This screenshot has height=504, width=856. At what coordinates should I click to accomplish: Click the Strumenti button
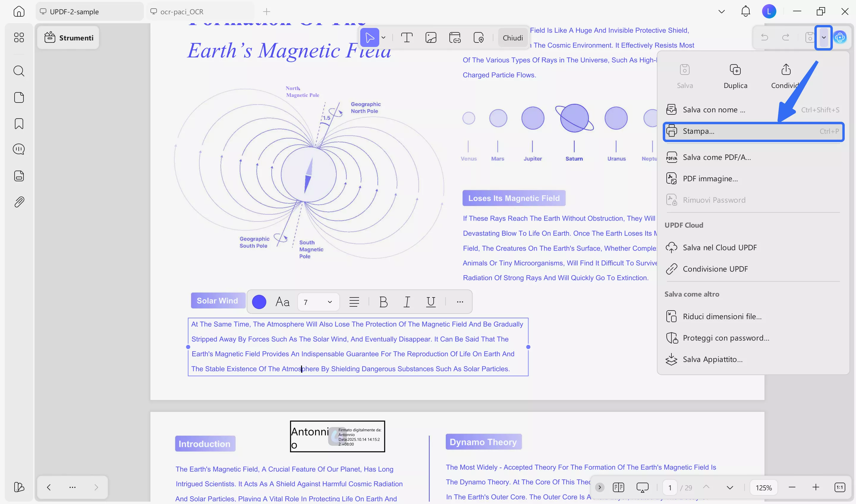coord(69,38)
